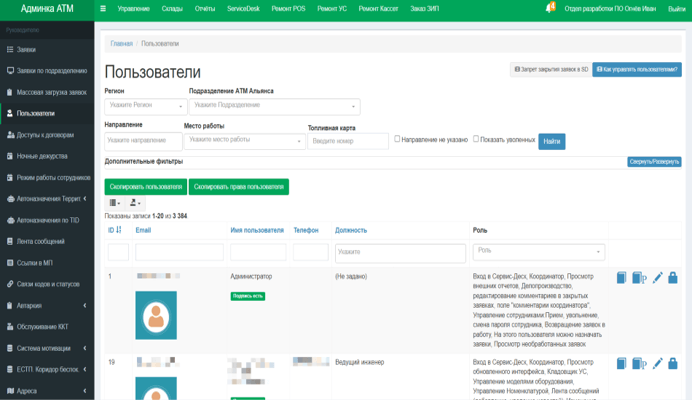The image size is (692, 400).
Task: Open the Управление top menu
Action: point(133,8)
